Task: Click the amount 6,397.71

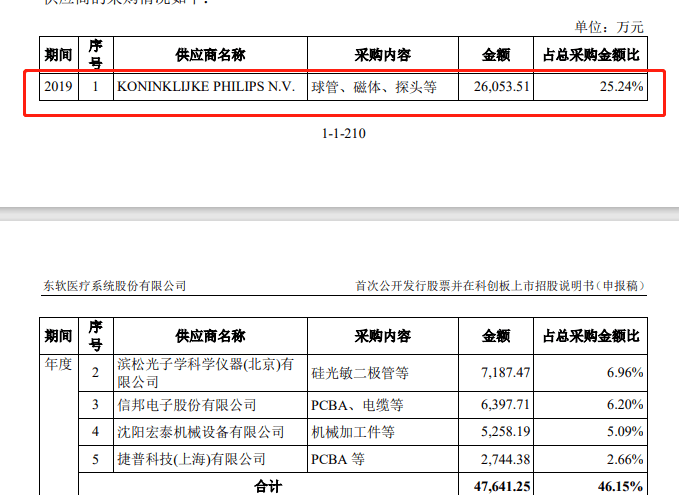Action: pos(505,404)
